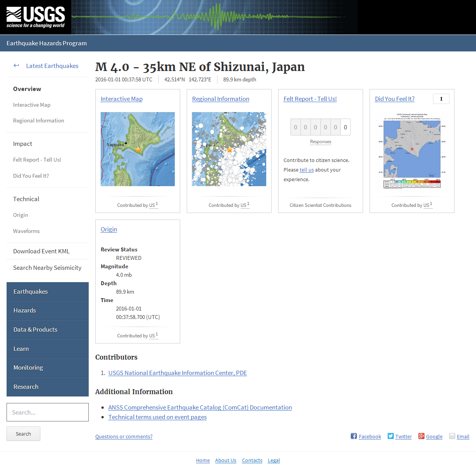Viewport: 476px width, 469px height.
Task: Open ANSS Comprehensive Earthquake Catalog Documentation link
Action: pos(200,407)
